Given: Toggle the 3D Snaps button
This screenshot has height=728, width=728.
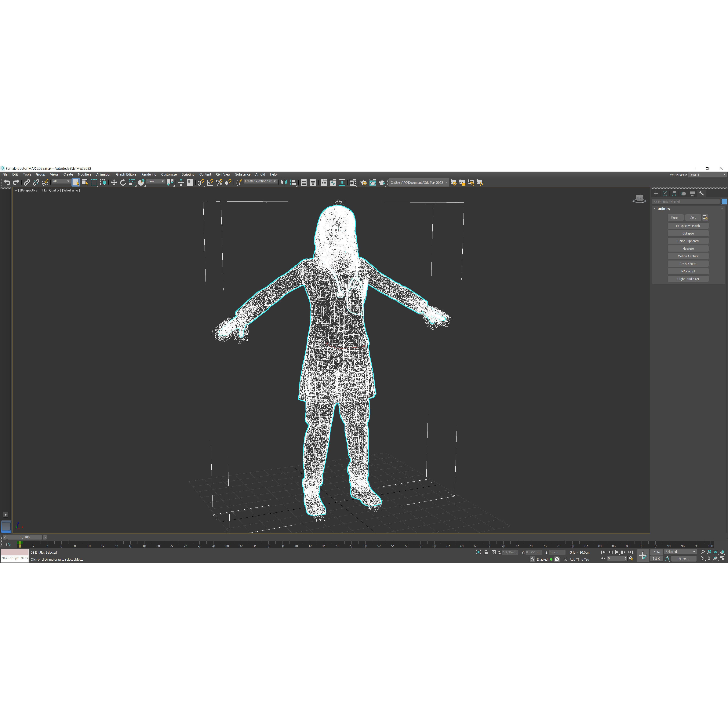Looking at the screenshot, I should [201, 182].
